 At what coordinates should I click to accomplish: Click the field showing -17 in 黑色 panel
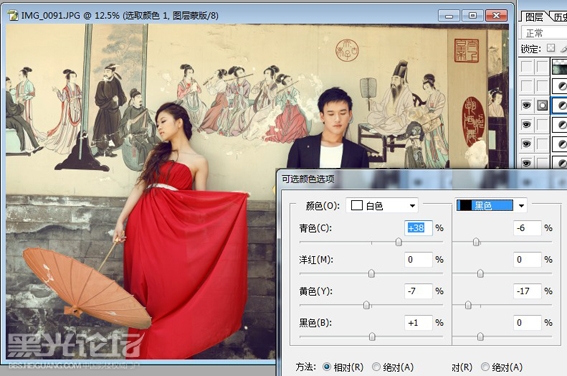tap(527, 291)
